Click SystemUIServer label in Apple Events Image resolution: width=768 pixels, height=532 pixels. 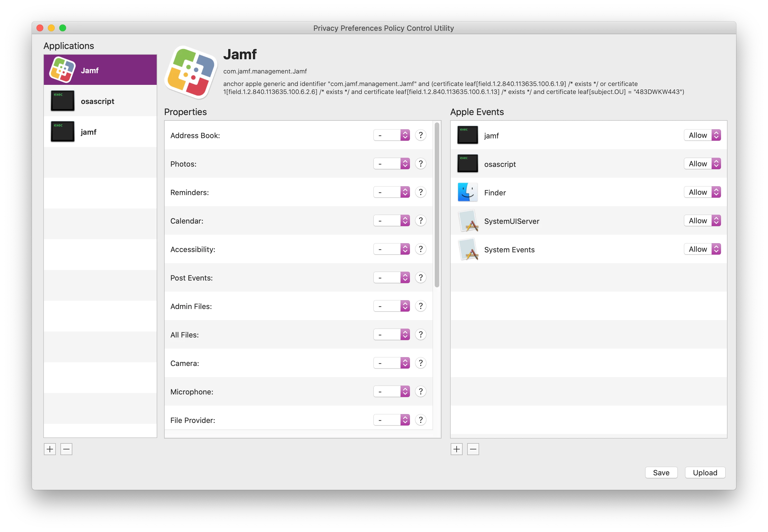(512, 221)
